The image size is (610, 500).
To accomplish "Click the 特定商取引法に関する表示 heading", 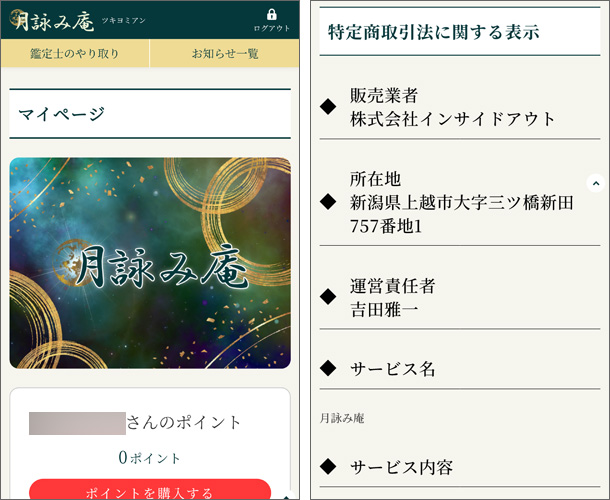I will tap(434, 31).
